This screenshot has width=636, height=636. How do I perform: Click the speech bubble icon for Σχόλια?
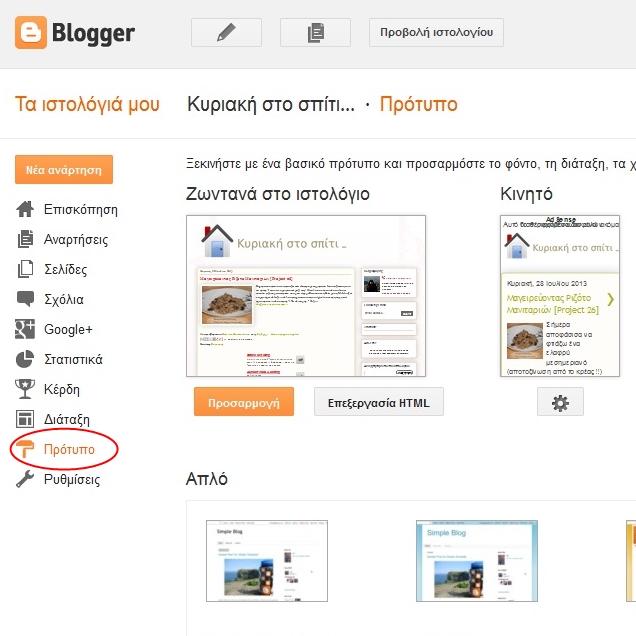(x=25, y=299)
